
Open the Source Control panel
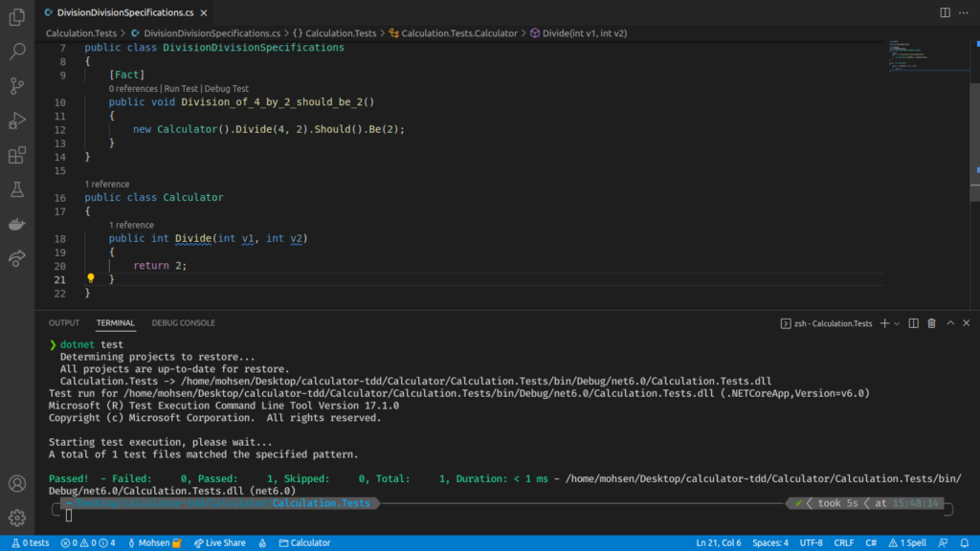15,85
